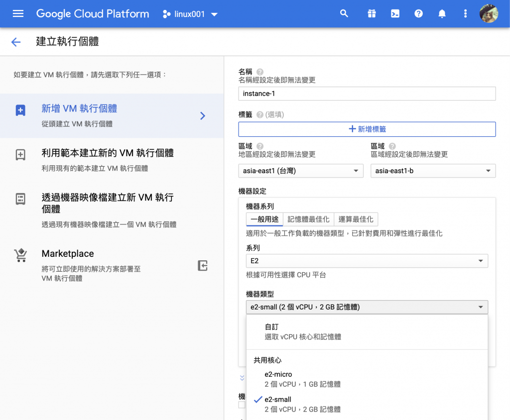Click the Google Cloud Platform logo
The image size is (510, 420).
click(x=93, y=13)
